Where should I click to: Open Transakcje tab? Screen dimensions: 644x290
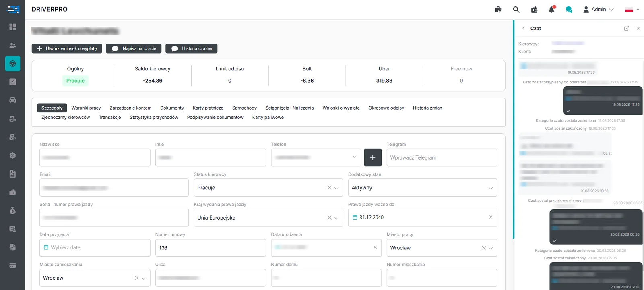point(110,117)
